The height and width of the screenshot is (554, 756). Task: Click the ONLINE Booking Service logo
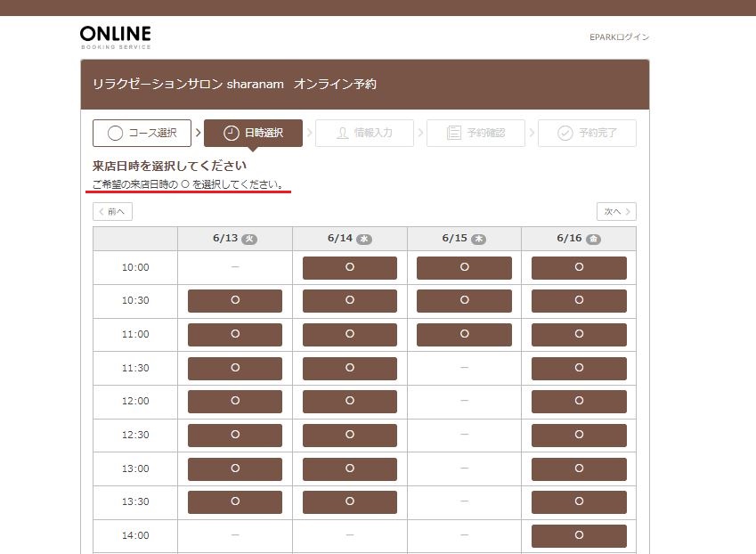coord(115,37)
